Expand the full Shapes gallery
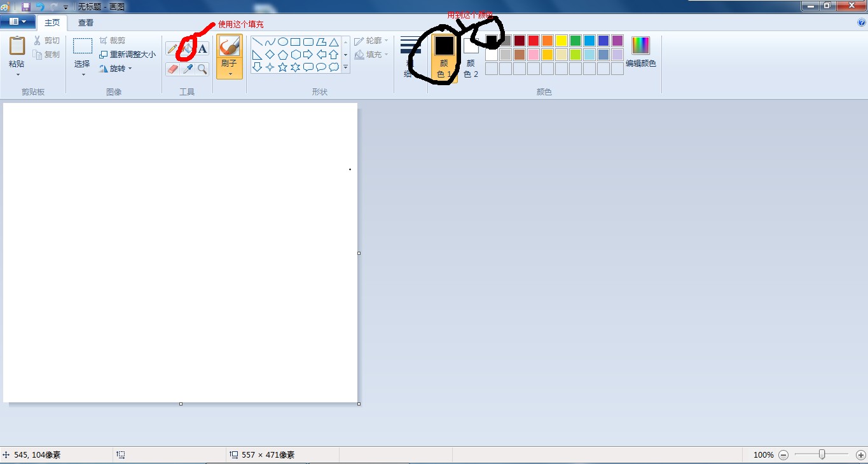868x464 pixels. [346, 67]
